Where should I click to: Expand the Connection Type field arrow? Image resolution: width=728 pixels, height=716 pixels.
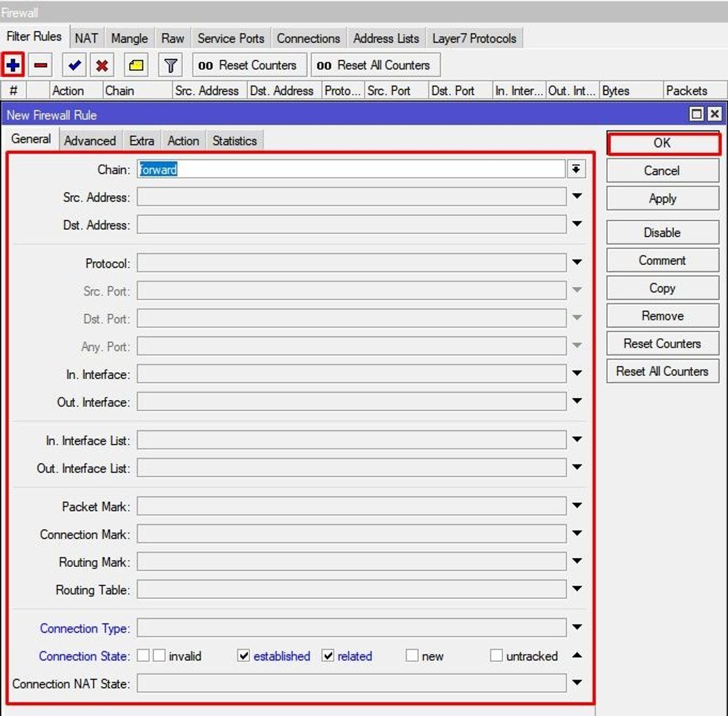click(x=577, y=627)
